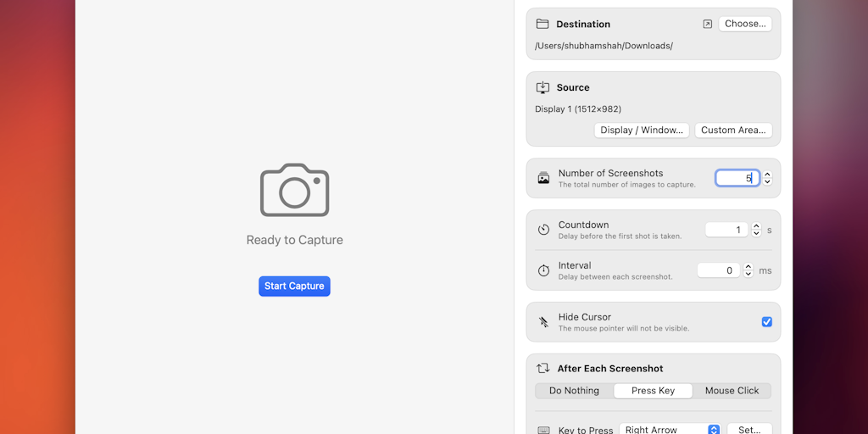Focus the Number of Screenshots field
868x434 pixels.
point(737,178)
